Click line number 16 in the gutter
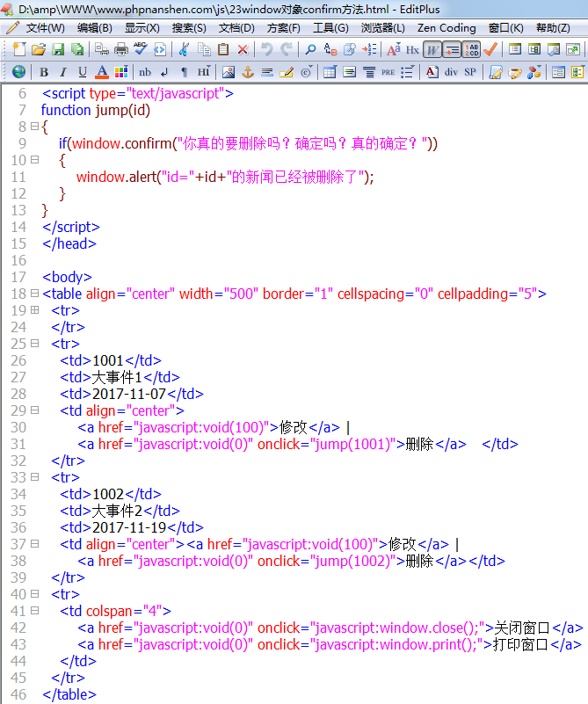 pyautogui.click(x=18, y=260)
